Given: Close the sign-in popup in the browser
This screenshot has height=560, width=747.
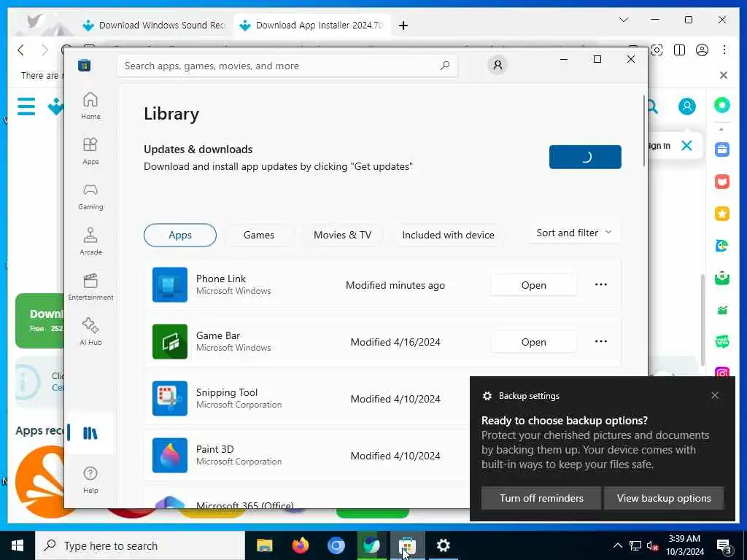Looking at the screenshot, I should coord(686,145).
